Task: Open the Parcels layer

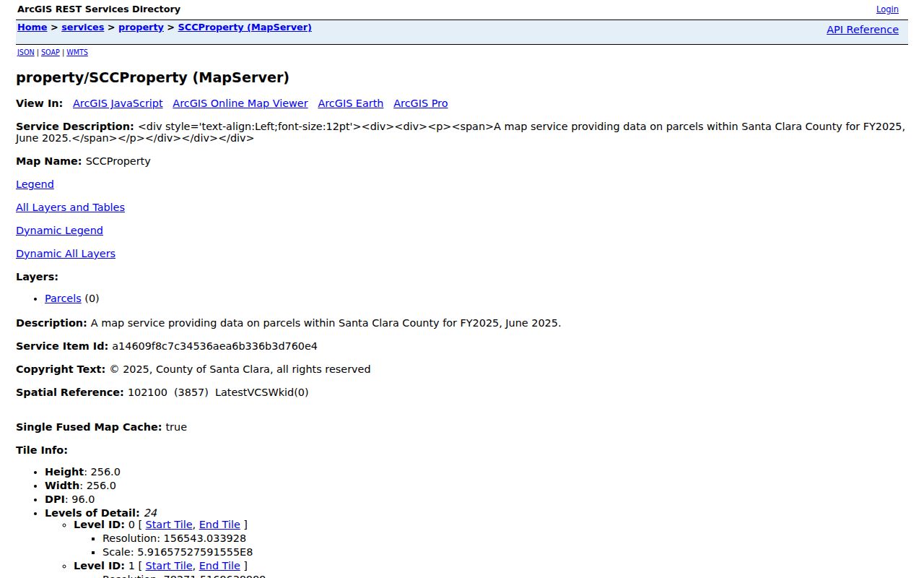Action: [63, 298]
